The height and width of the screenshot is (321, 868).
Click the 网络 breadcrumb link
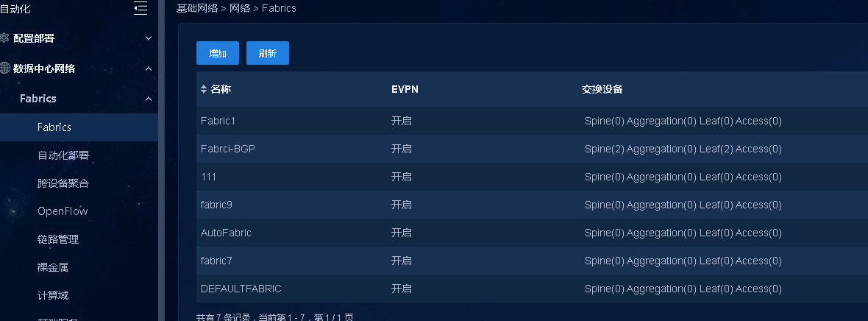pyautogui.click(x=240, y=8)
